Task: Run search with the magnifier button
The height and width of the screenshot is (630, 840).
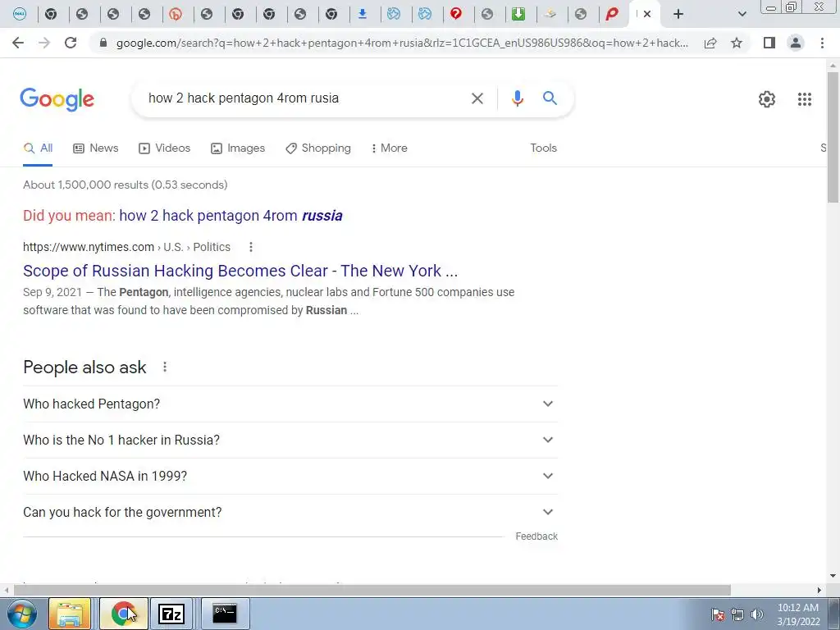Action: [x=550, y=98]
